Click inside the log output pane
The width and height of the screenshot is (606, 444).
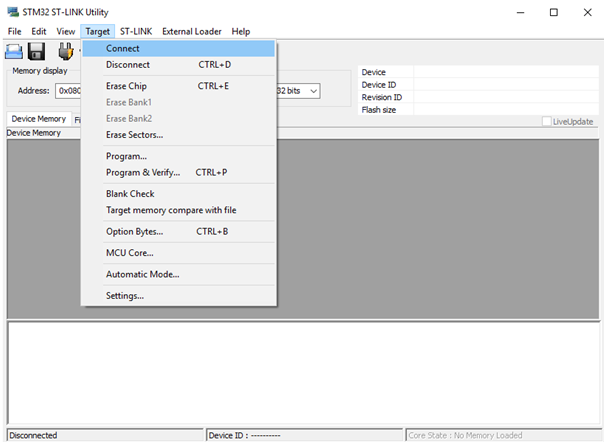click(x=303, y=373)
